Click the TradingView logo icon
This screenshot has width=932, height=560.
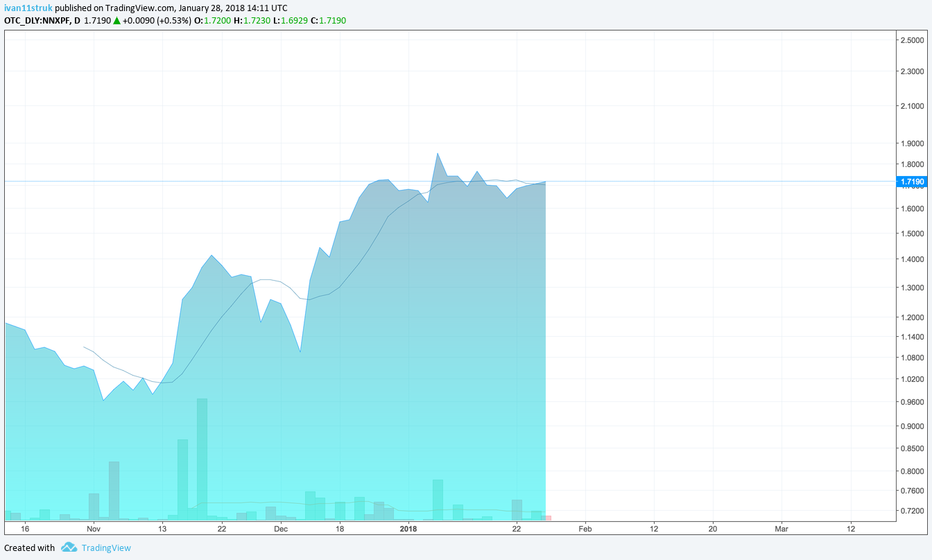pos(69,548)
